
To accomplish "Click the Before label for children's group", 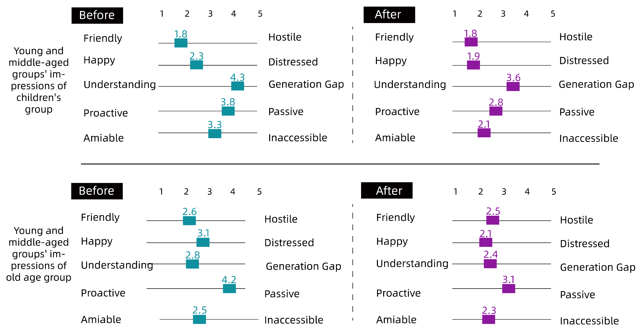I will 97,15.
